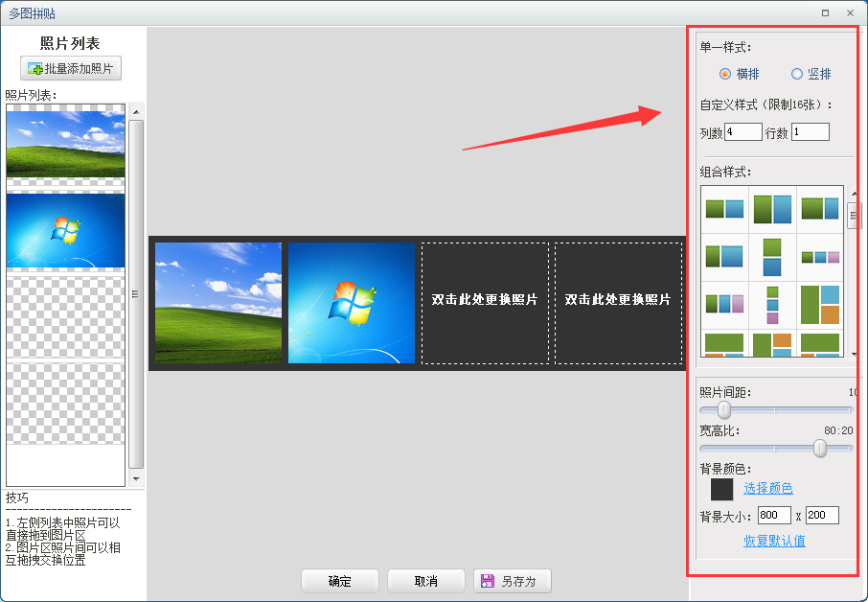868x602 pixels.
Task: Select the Windows XP wallpaper thumbnail in photo list
Action: [x=64, y=144]
